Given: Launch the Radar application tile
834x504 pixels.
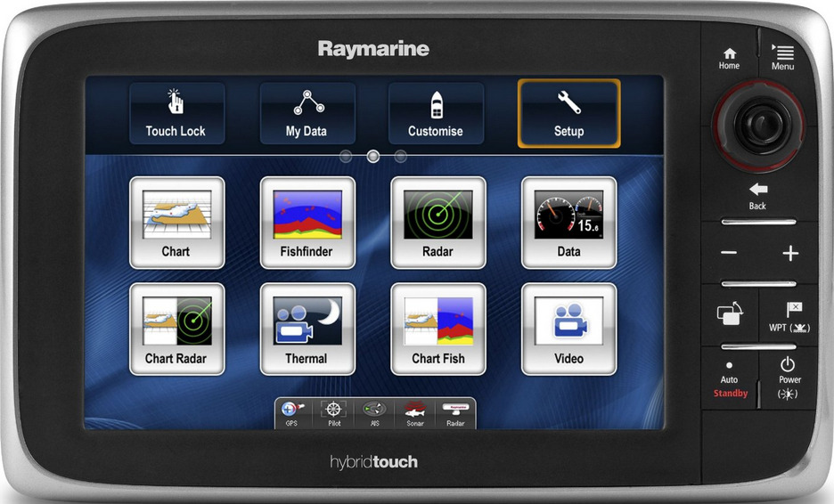Looking at the screenshot, I should click(x=437, y=223).
